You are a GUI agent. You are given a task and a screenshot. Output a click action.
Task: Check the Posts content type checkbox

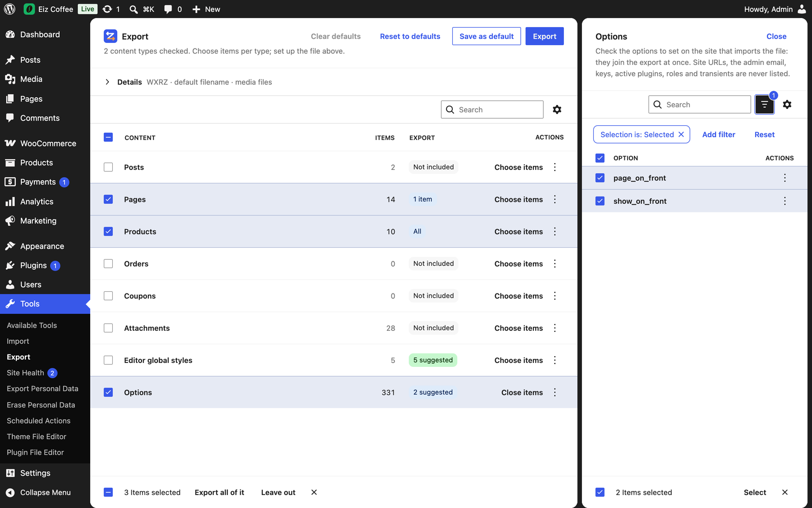point(108,167)
